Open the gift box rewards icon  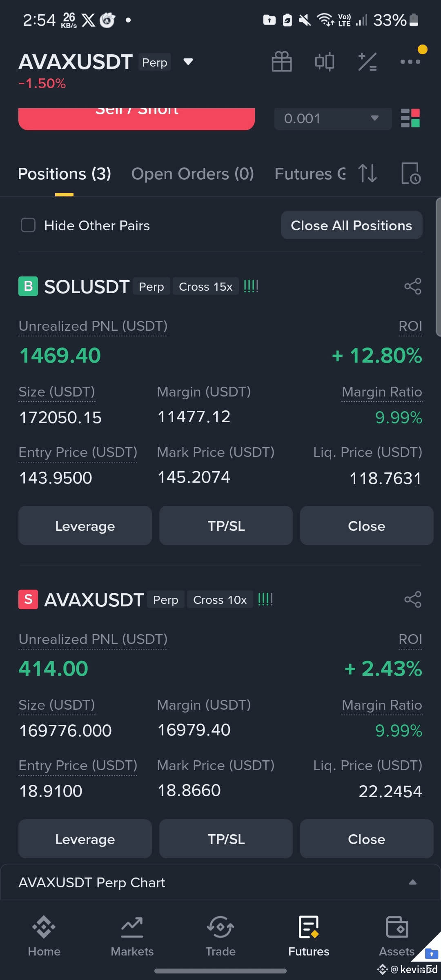(x=281, y=62)
